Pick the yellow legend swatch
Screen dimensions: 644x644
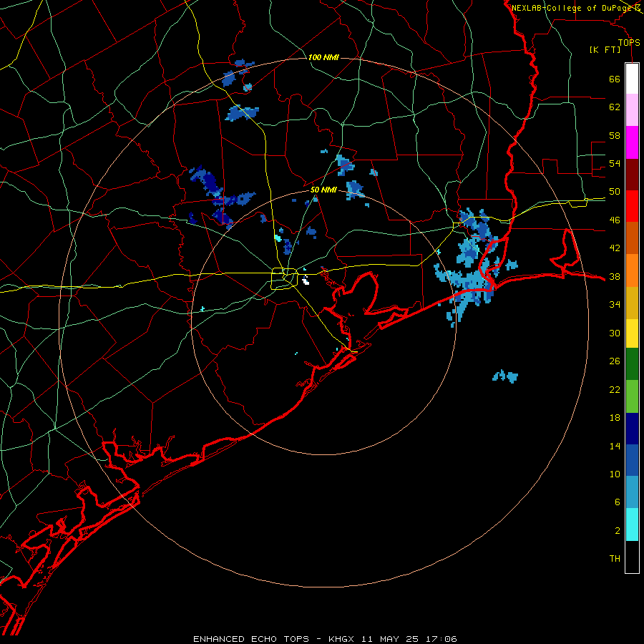(632, 333)
